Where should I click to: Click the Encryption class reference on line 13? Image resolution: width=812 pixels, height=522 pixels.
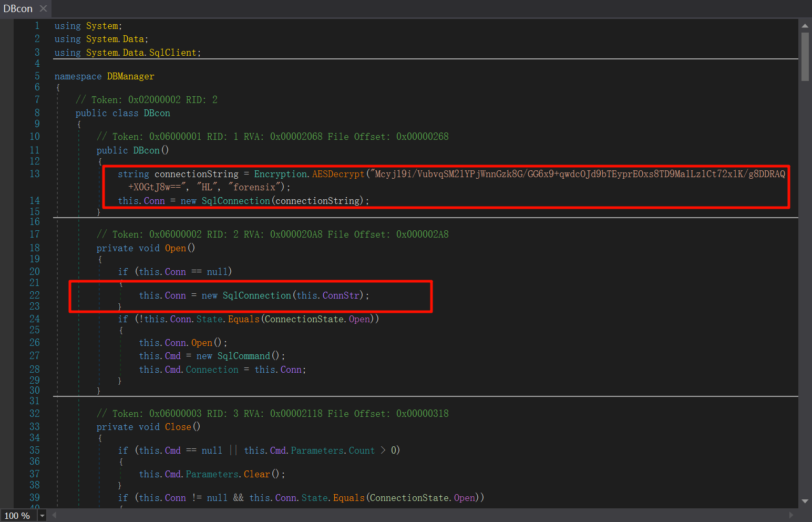click(281, 174)
